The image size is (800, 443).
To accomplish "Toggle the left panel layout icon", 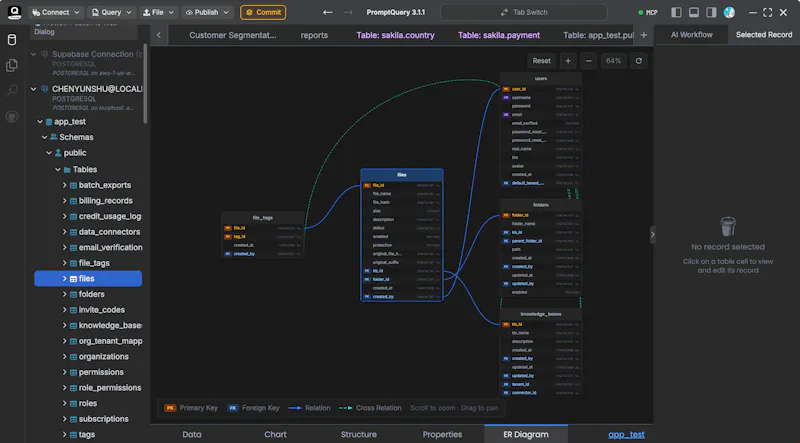I will [x=677, y=12].
